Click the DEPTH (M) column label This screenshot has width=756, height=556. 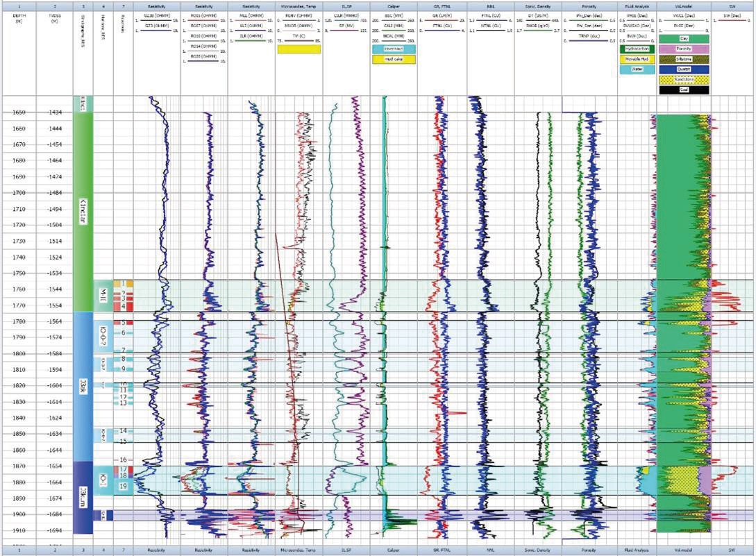pyautogui.click(x=19, y=18)
